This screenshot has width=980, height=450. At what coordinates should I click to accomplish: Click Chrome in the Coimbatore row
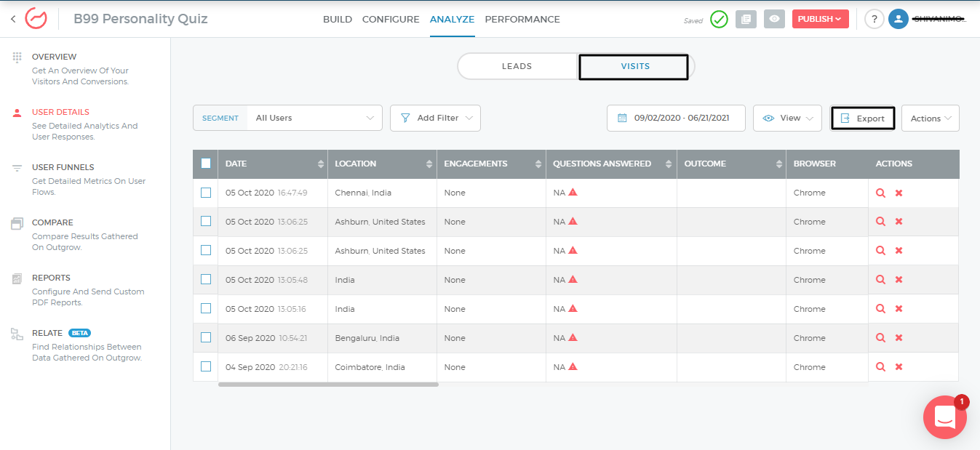tap(809, 367)
